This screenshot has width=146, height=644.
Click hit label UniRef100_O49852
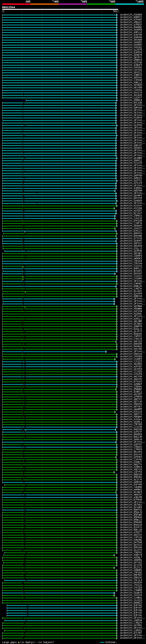coord(131,42)
